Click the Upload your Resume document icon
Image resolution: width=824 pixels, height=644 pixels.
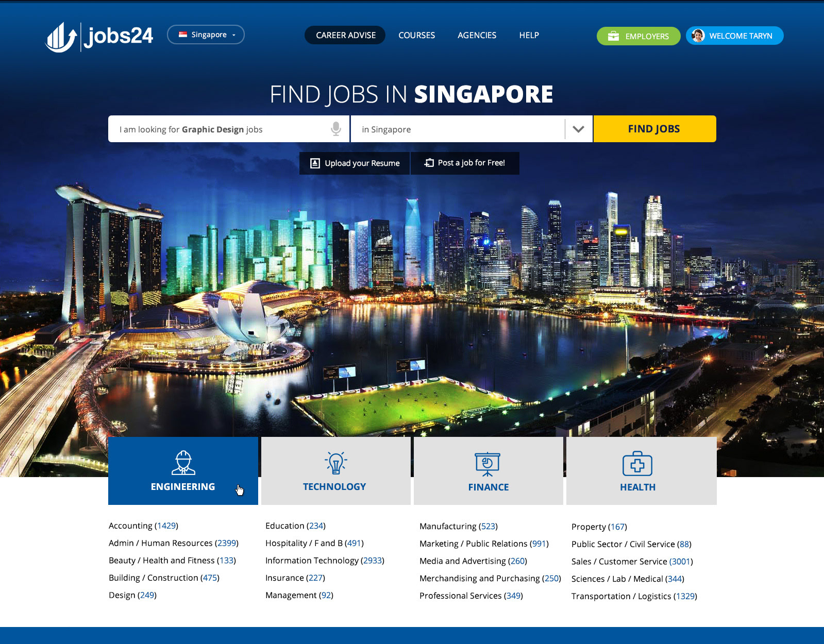click(x=315, y=163)
